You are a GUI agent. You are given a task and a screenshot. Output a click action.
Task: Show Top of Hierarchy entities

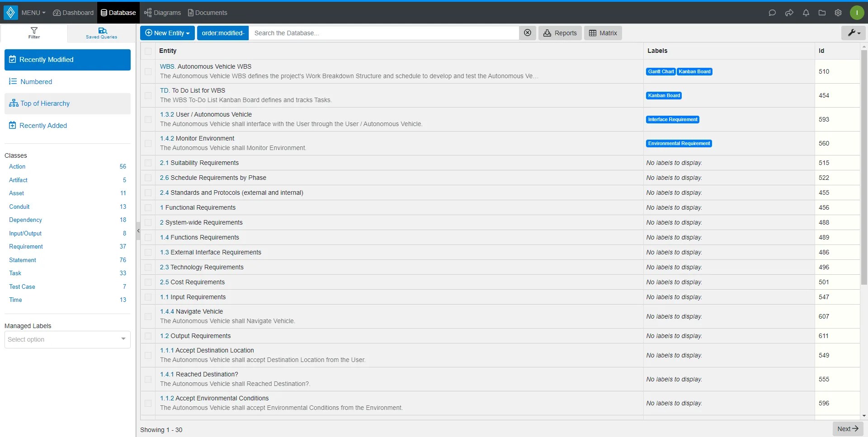67,103
